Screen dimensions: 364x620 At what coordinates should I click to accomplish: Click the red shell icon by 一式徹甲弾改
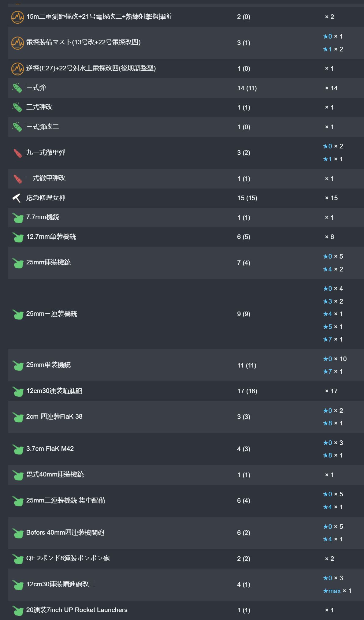click(x=17, y=179)
